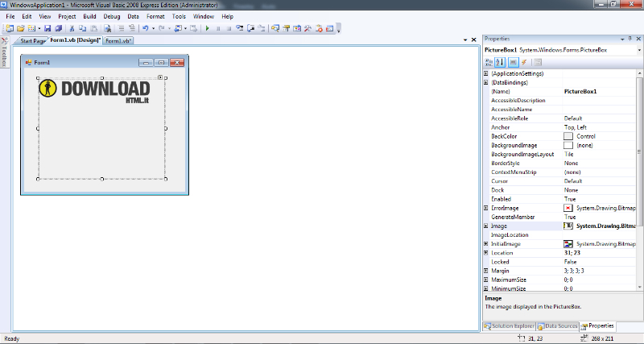Show Events using the lightning bolt icon
Viewport: 644px width, 344px height.
point(523,62)
